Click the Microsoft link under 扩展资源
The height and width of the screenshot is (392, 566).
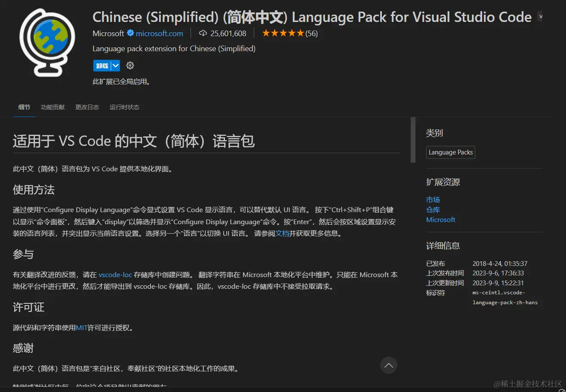point(441,219)
